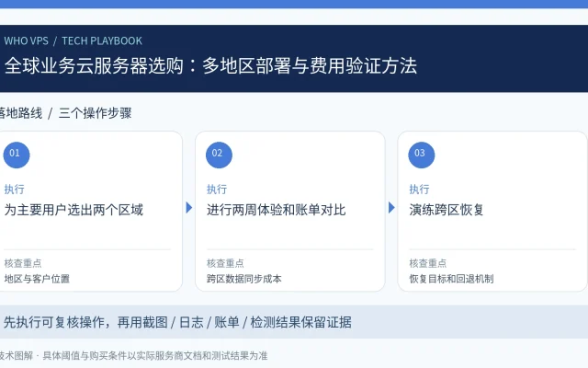Click the arrow between steps 01 and 02
Screen dimensions: 588x368
(189, 207)
